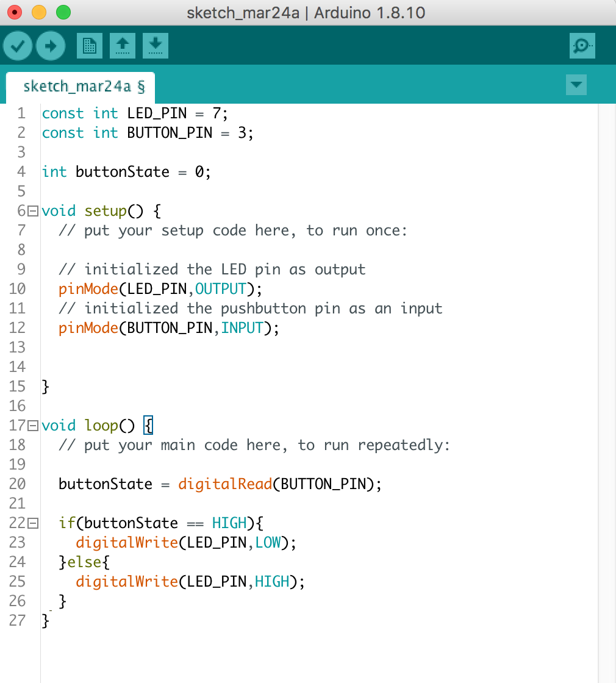
Task: Click 'loop' keyword on line 17
Action: [101, 426]
